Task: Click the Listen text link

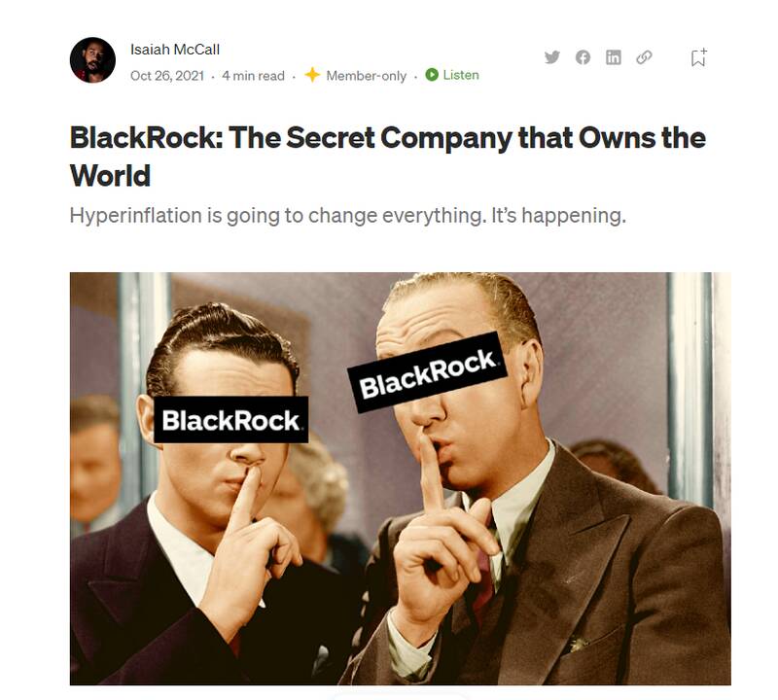Action: (460, 75)
